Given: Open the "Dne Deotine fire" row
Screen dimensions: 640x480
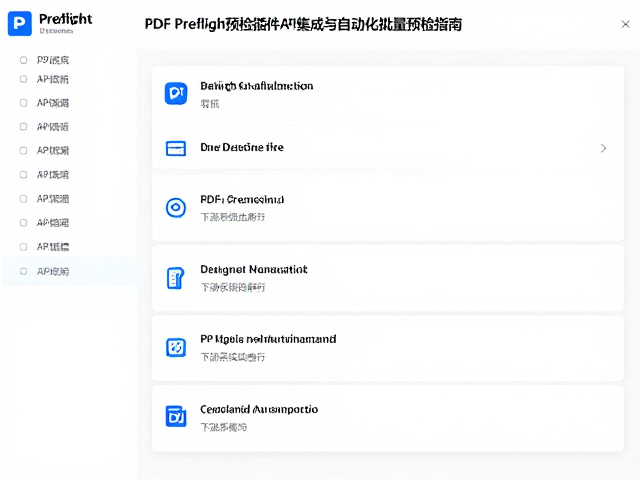Looking at the screenshot, I should point(388,148).
